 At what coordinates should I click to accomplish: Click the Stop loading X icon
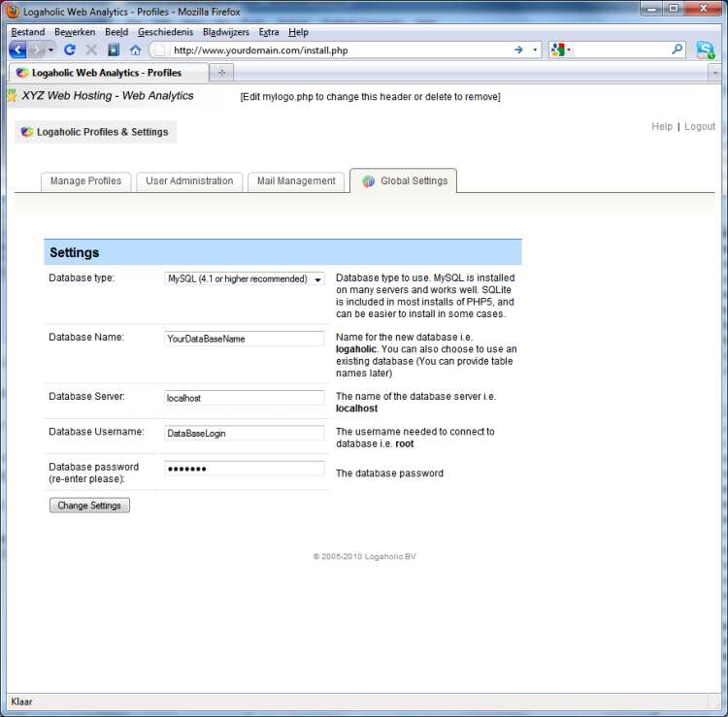click(91, 49)
